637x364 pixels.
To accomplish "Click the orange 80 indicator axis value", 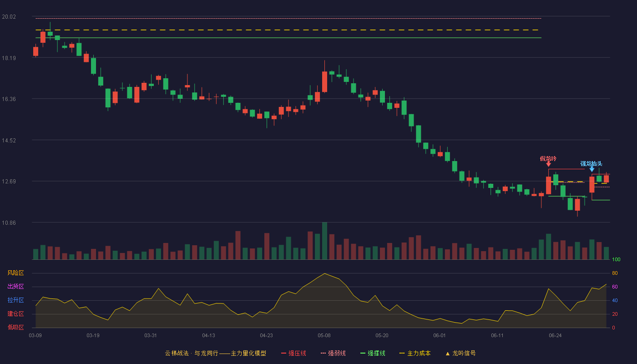I will pos(615,273).
